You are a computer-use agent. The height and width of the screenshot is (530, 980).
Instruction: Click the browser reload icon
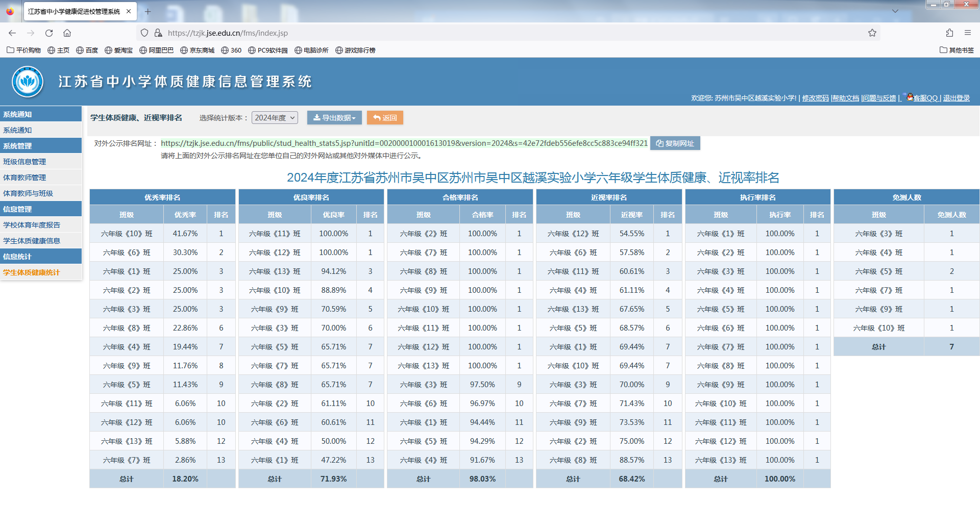coord(49,33)
